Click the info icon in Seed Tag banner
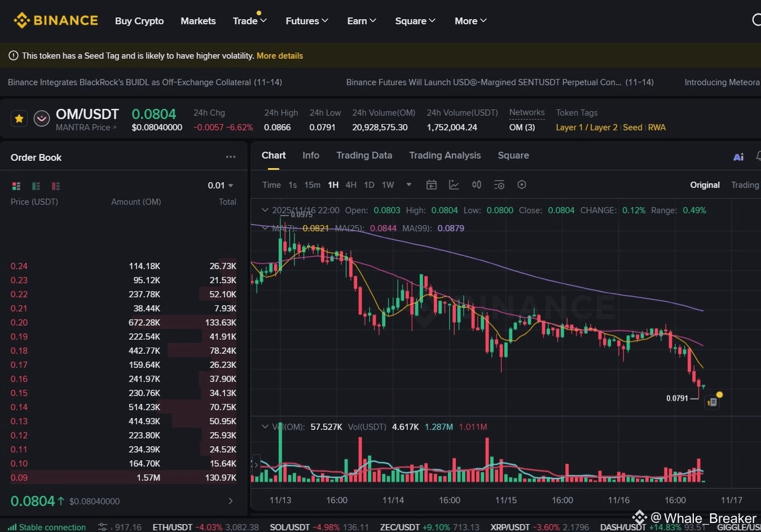The image size is (761, 532). (13, 56)
